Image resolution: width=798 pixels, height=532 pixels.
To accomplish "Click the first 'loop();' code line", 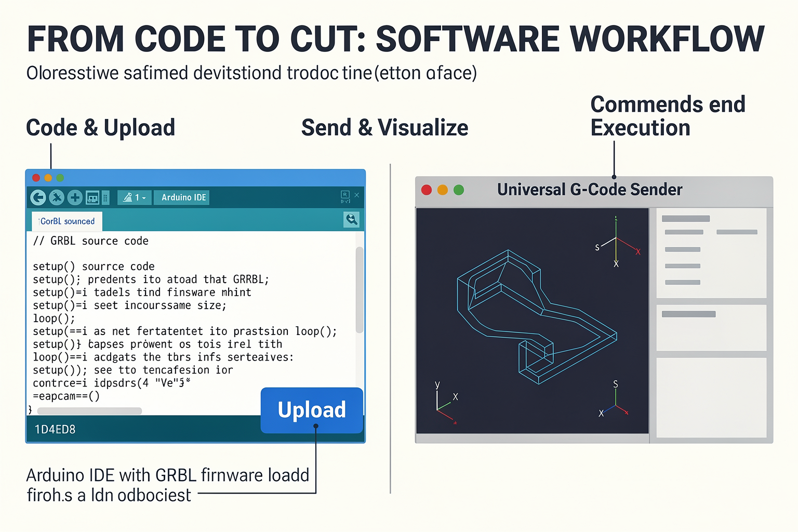I will [54, 318].
